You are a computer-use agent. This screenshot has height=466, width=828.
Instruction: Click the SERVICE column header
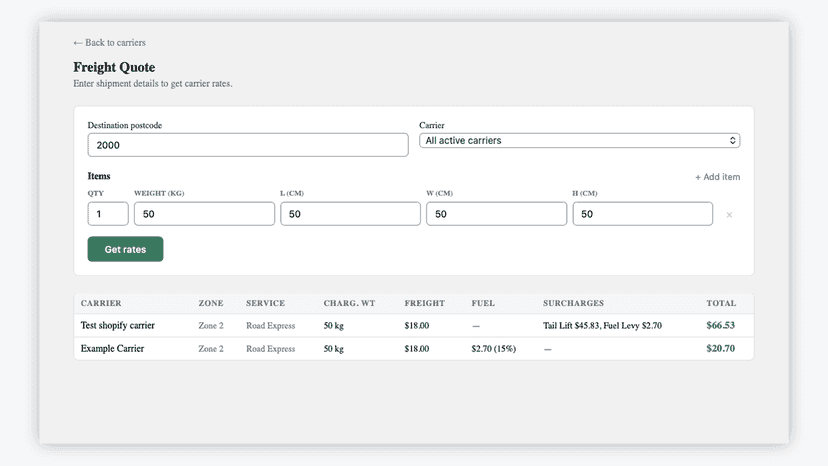click(x=265, y=303)
